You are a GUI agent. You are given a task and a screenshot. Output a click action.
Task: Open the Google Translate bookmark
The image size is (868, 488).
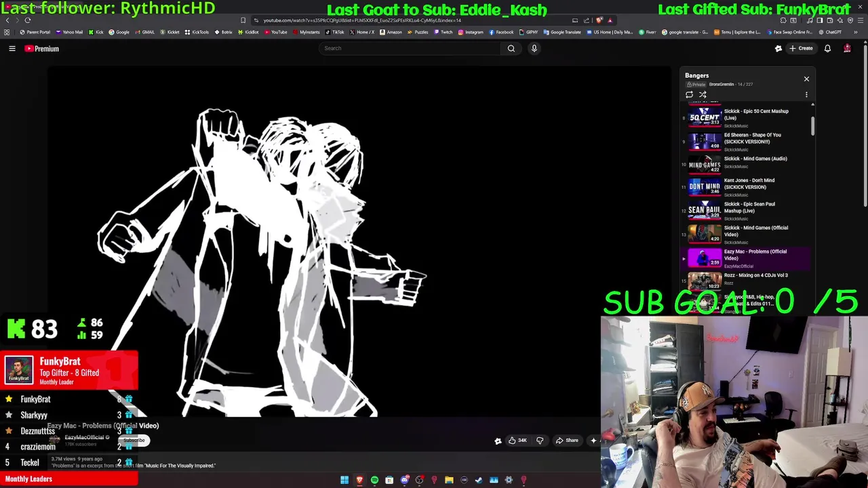562,32
